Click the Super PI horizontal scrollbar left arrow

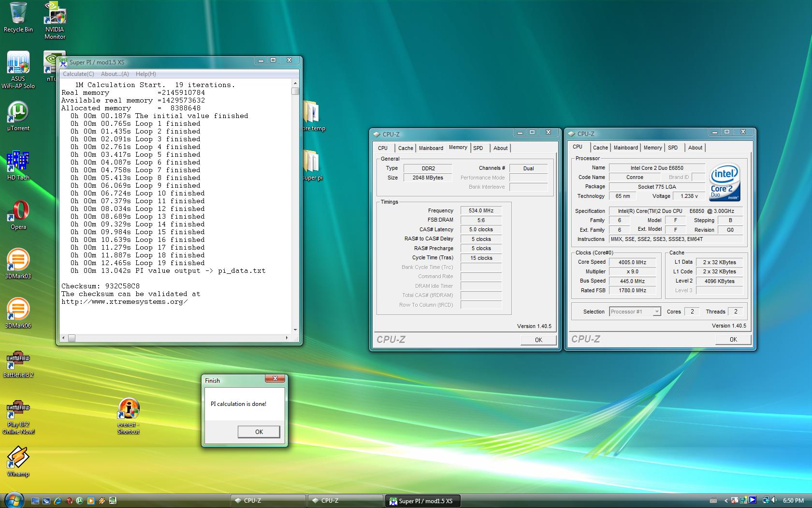pyautogui.click(x=63, y=338)
